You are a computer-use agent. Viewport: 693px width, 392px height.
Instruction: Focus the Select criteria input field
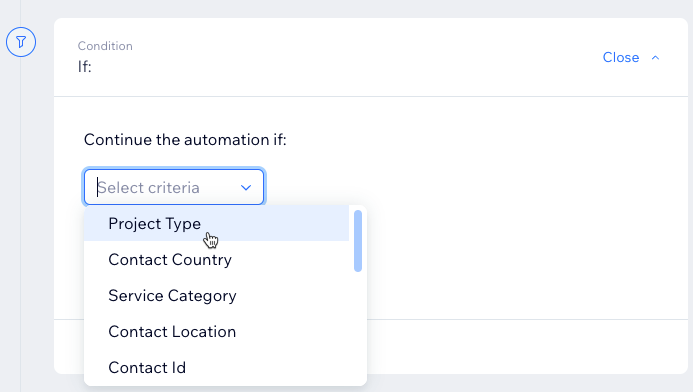pyautogui.click(x=174, y=187)
